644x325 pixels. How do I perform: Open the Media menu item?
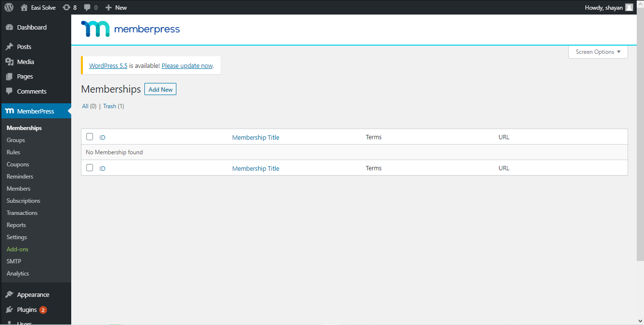pos(26,62)
